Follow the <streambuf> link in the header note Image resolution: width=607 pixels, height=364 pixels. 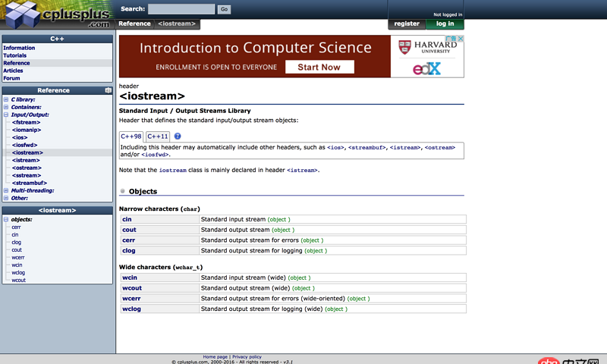click(x=366, y=147)
